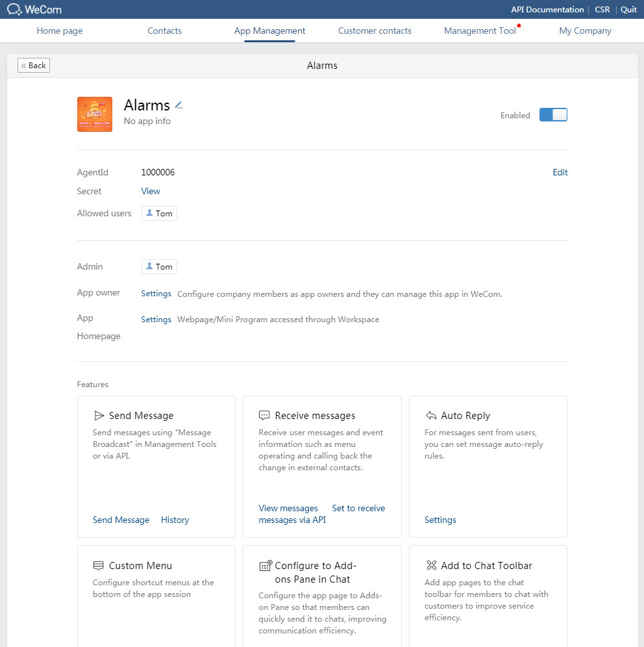Click the red notification dot on Management Tool

tap(519, 25)
